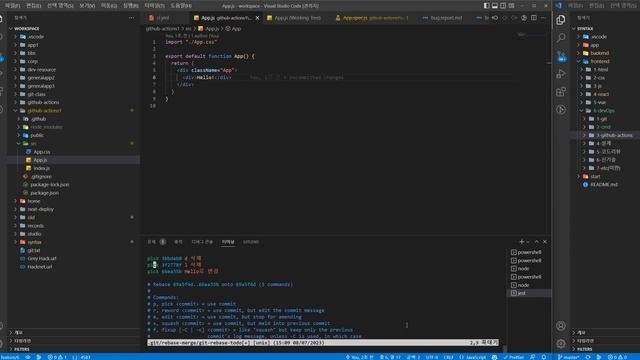The image size is (640, 360).
Task: Maximize the terminal panel with the chevron
Action: 536,242
